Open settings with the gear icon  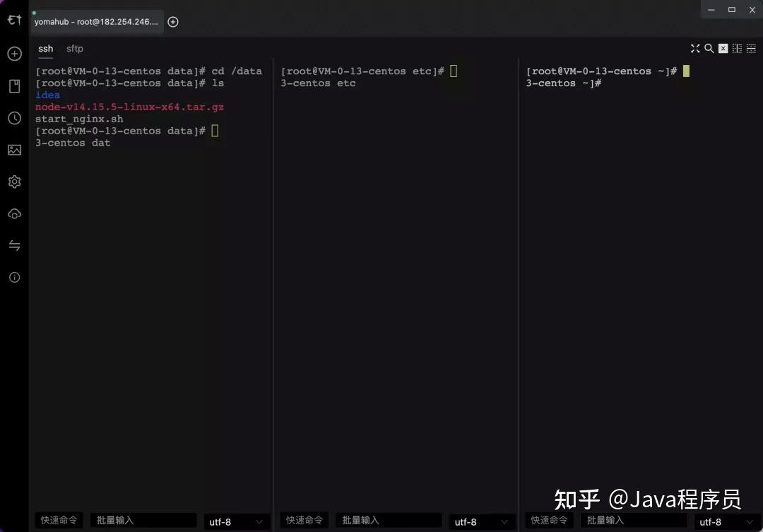14,182
